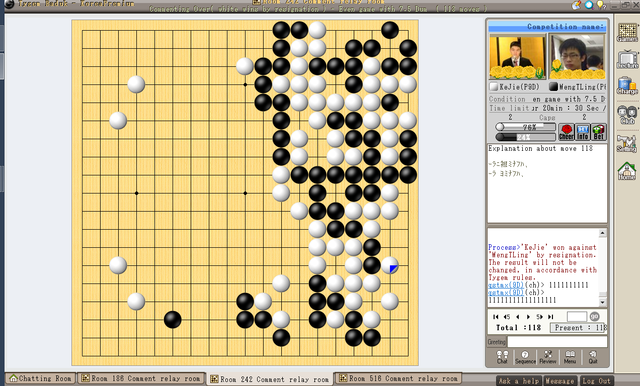
Task: Click the Ask a help button
Action: [518, 381]
